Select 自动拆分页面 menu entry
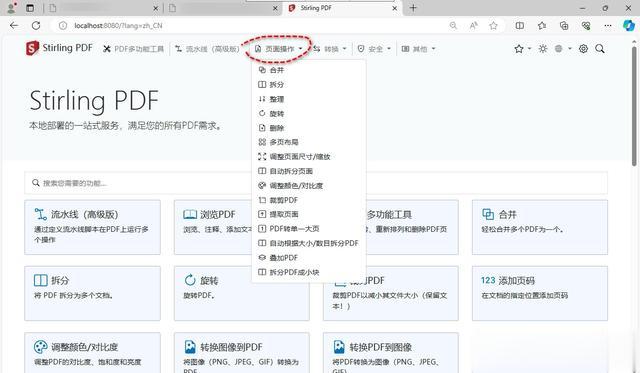 286,171
